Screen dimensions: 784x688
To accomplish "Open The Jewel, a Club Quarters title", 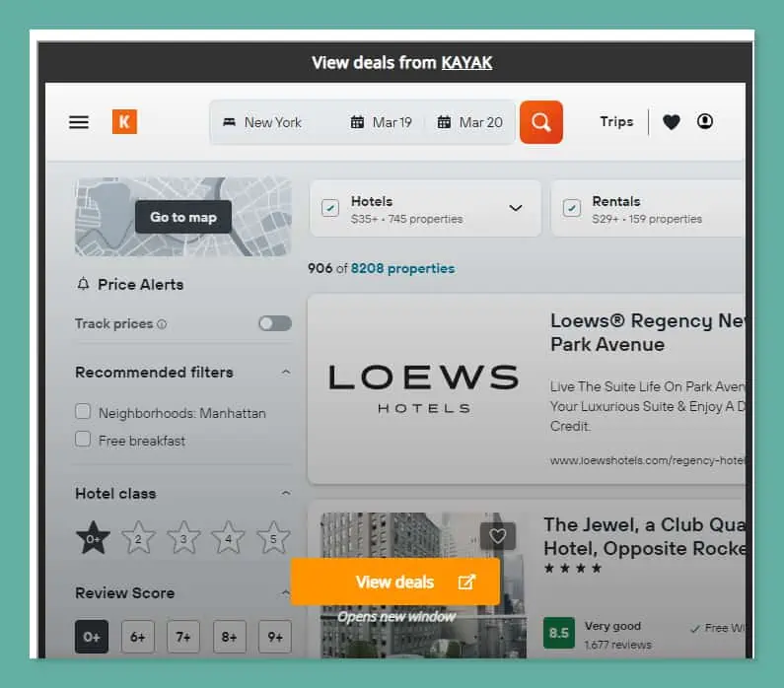I will [x=645, y=536].
